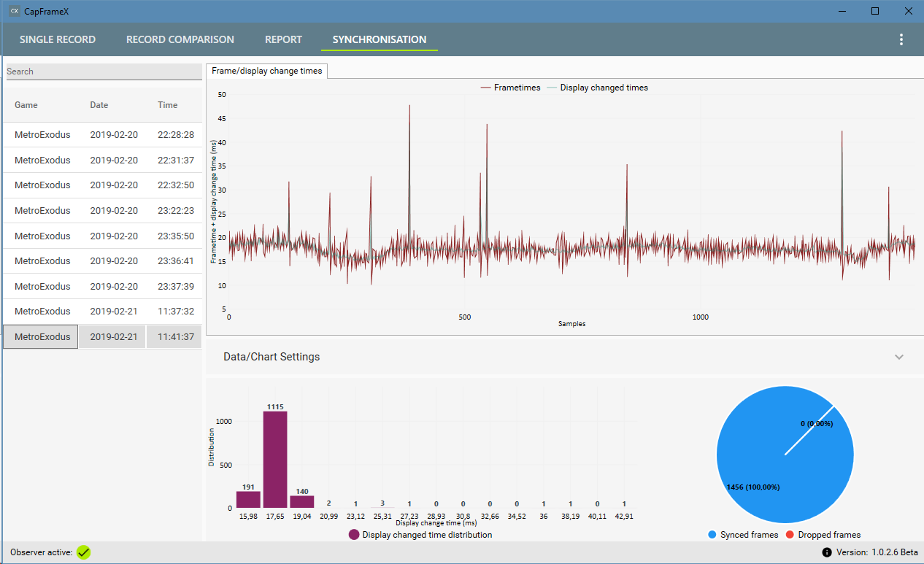Select the MetroExodus record at 11:37:32
Image resolution: width=924 pixels, height=564 pixels.
pos(102,312)
